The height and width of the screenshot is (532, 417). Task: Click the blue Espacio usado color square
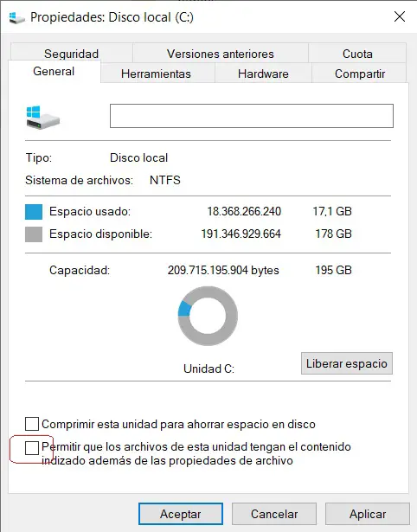(34, 212)
